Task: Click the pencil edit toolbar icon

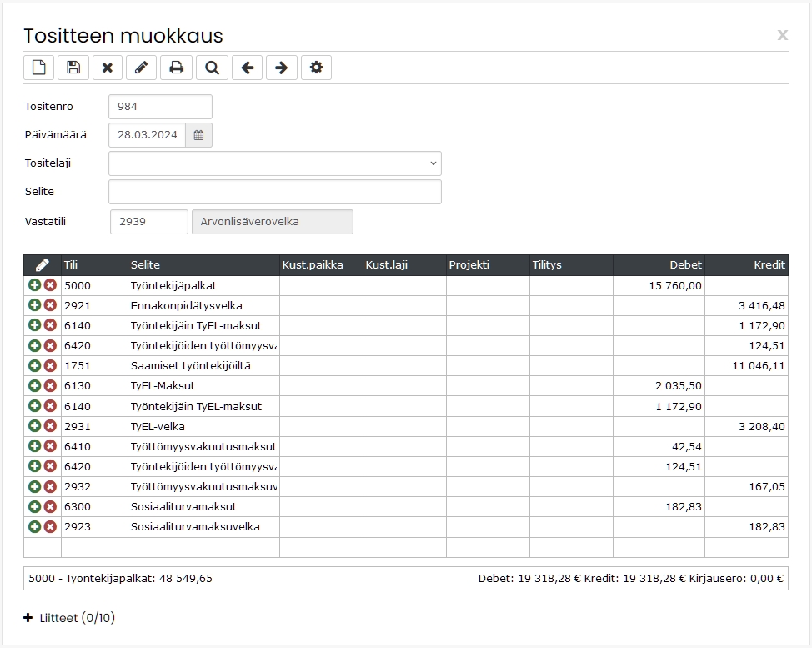Action: coord(141,68)
